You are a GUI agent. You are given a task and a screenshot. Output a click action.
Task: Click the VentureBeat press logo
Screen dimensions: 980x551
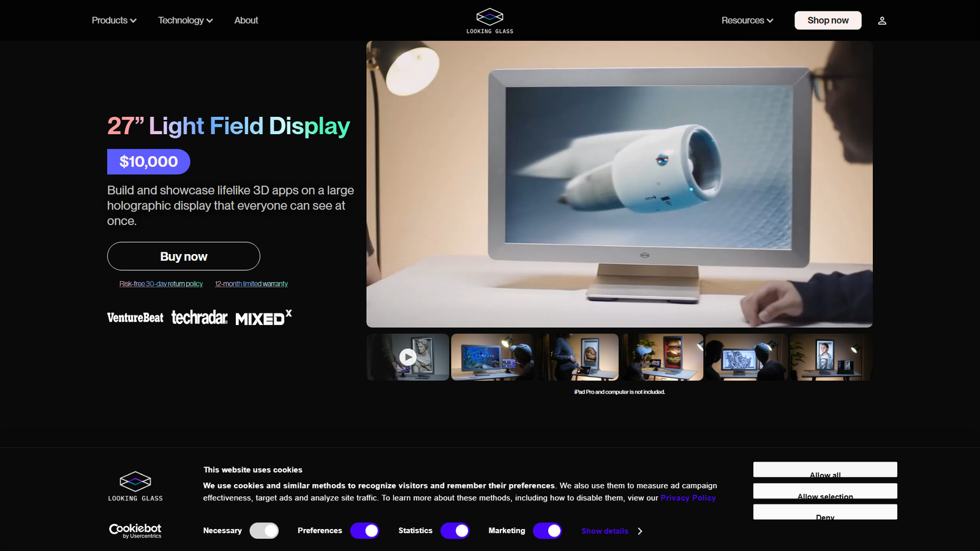coord(135,318)
